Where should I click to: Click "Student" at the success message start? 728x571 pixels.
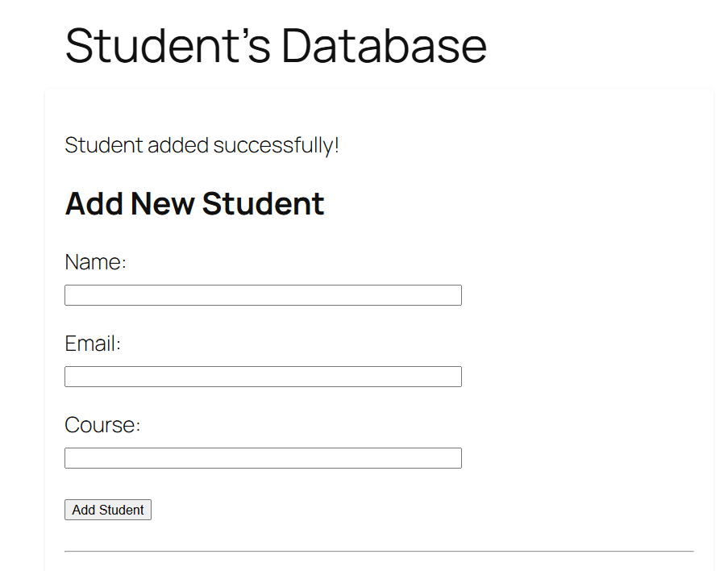click(104, 146)
